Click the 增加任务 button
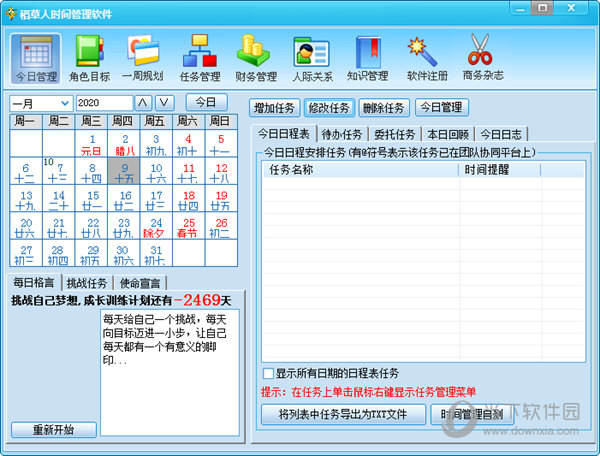600x456 pixels. [274, 107]
